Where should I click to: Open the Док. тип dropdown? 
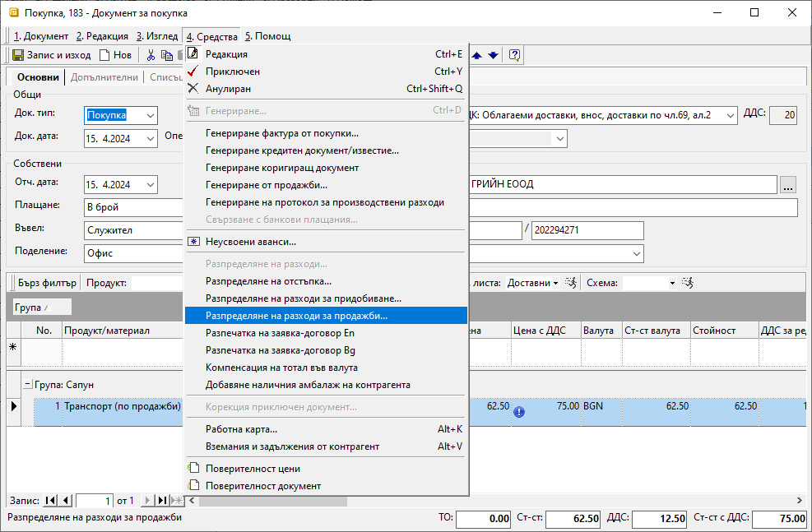[150, 116]
